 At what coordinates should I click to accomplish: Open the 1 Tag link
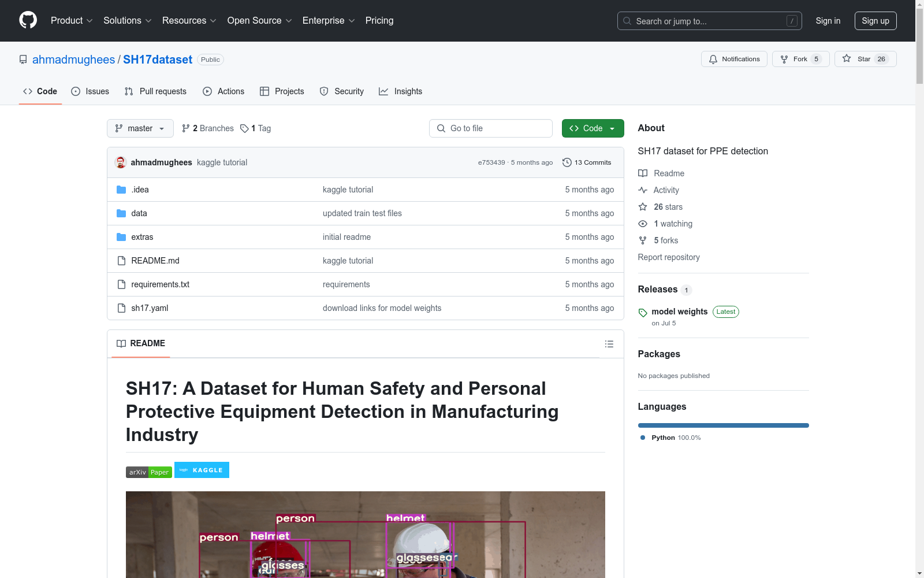point(256,128)
